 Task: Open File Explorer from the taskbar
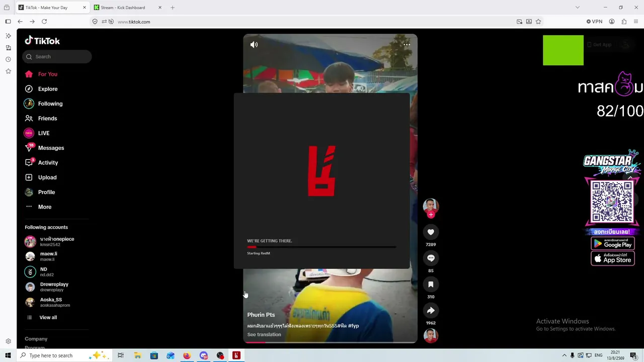coord(137,355)
